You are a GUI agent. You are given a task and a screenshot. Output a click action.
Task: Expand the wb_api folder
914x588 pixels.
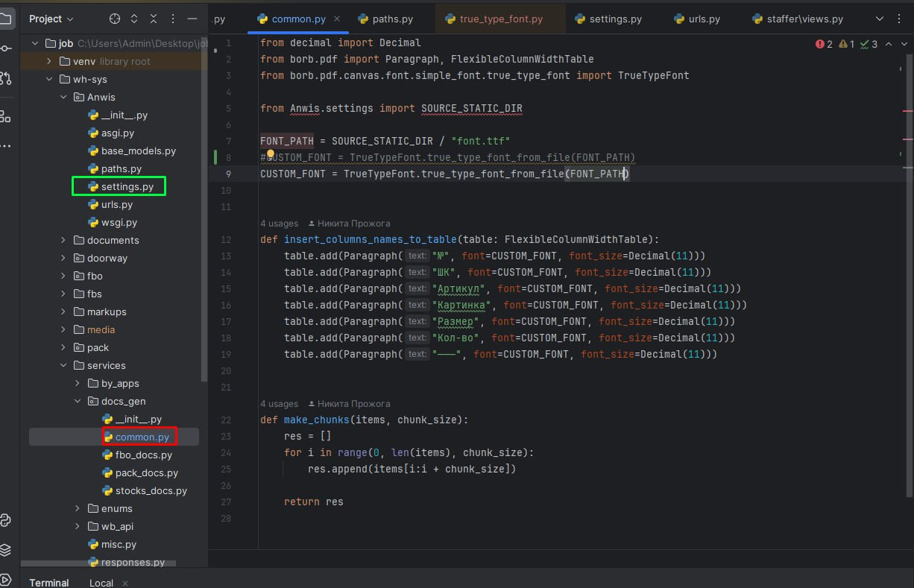tap(78, 526)
